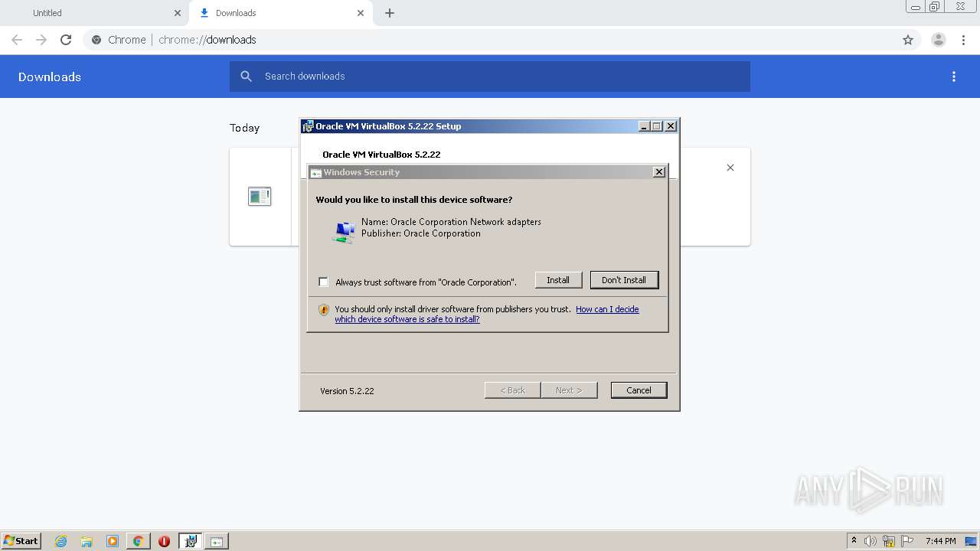Launch Internet Explorer from taskbar

pos(61,541)
